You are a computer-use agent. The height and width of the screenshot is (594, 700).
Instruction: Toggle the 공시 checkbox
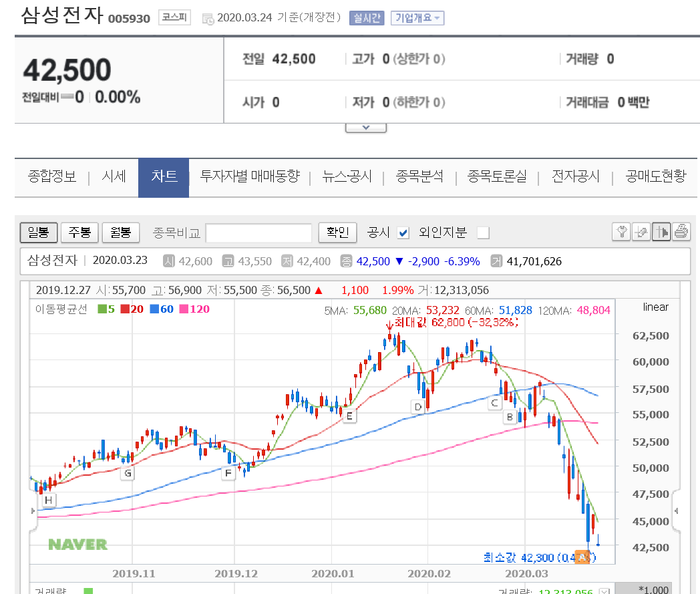pos(403,233)
